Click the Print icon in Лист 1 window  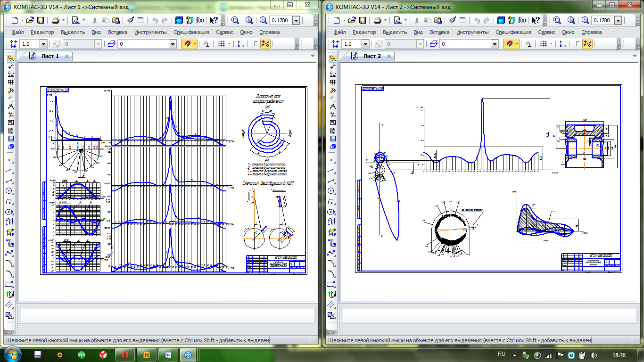55,20
